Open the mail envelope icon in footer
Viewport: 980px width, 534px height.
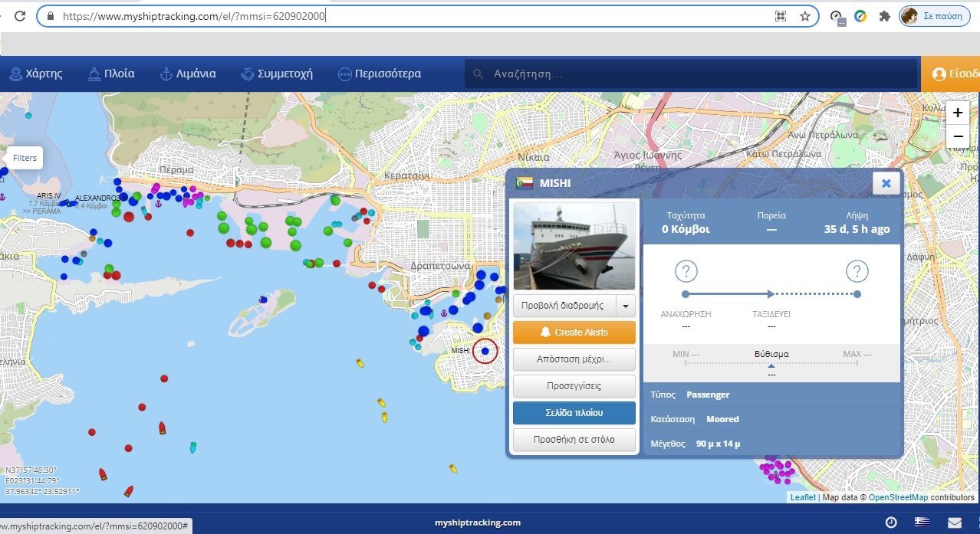[x=955, y=523]
